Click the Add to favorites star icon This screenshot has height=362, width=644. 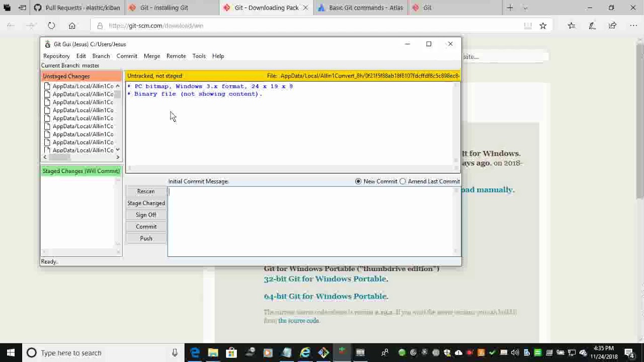[543, 26]
